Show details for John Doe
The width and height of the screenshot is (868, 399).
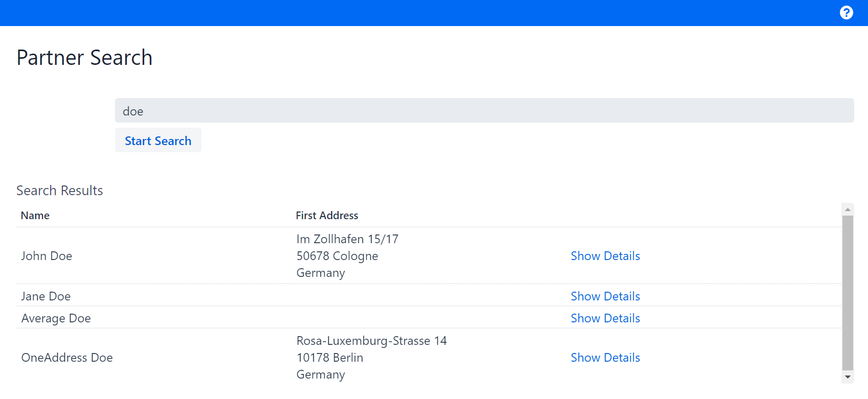coord(605,255)
